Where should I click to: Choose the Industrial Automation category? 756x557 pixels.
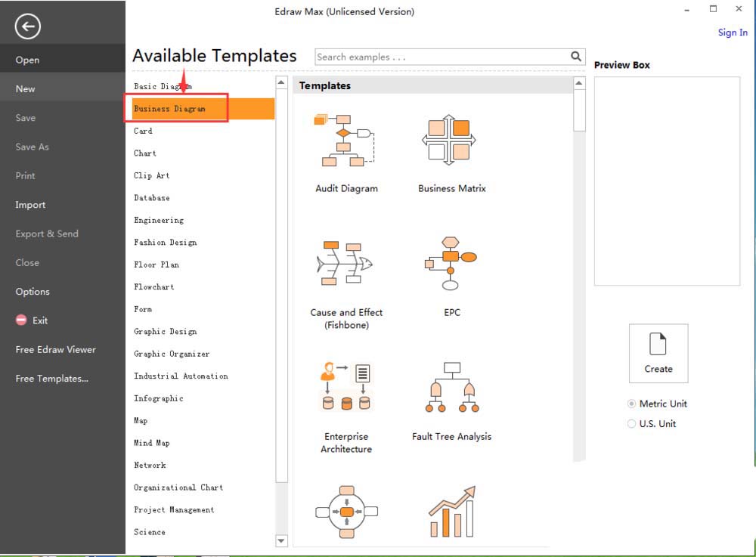(x=181, y=376)
